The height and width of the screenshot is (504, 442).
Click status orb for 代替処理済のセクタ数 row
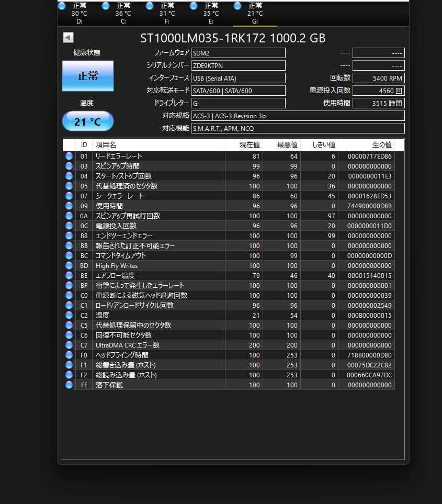point(69,186)
